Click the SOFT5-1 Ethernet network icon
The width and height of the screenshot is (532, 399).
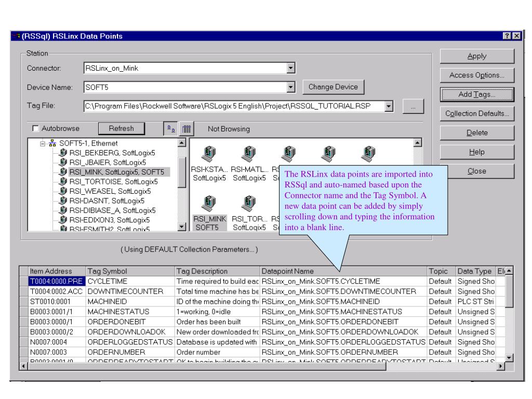(52, 143)
